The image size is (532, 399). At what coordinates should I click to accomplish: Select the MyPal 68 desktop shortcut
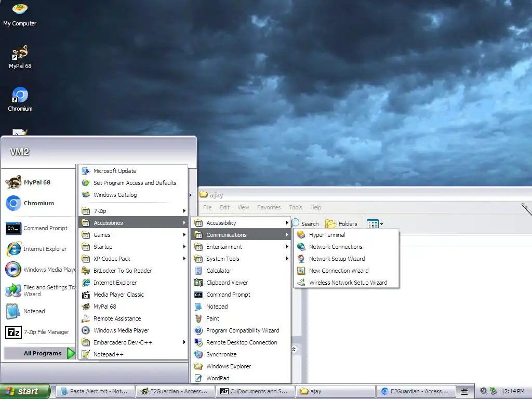click(20, 57)
